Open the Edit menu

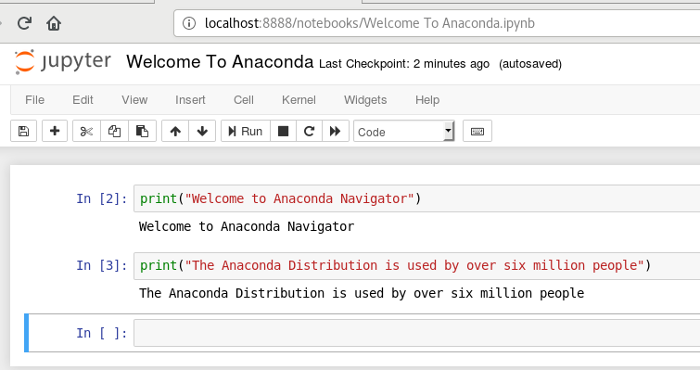[x=83, y=100]
